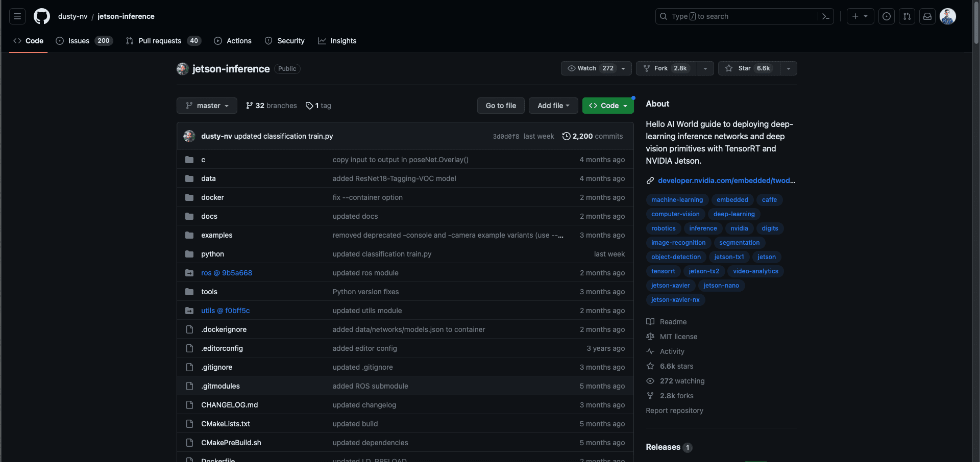Screen dimensions: 980x462
Task: Open the python folder
Action: [212, 254]
